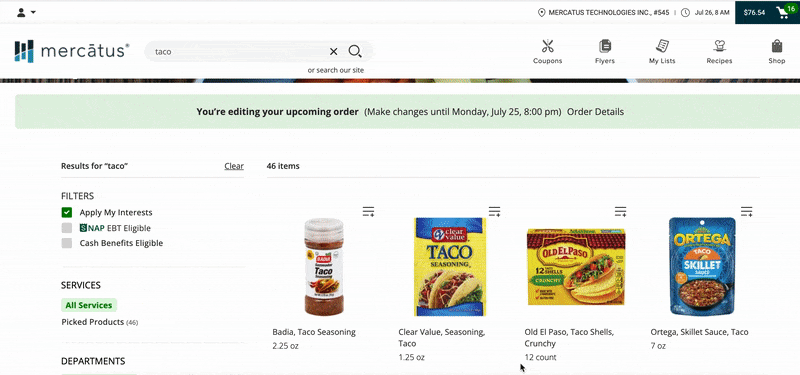The image size is (800, 375).
Task: Open the Coupons scissors icon
Action: [547, 46]
